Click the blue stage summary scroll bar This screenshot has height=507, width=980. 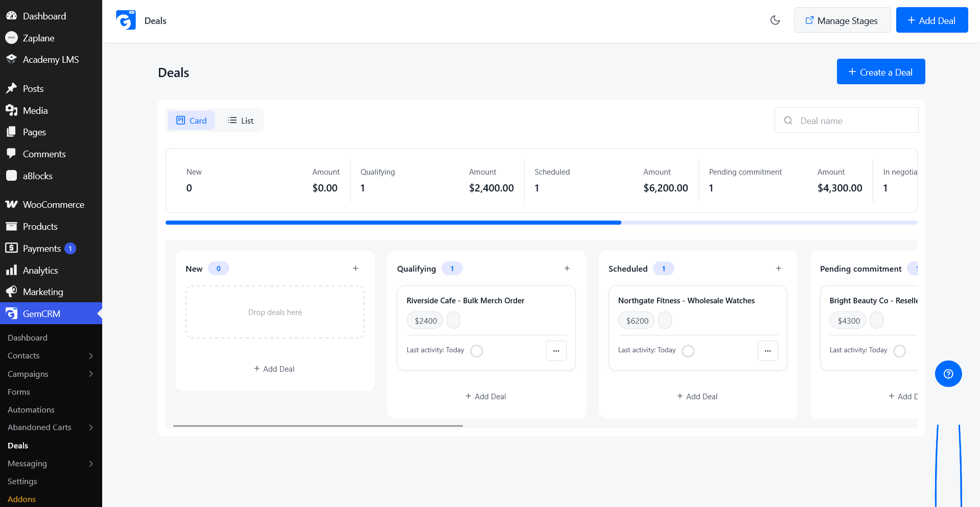[x=393, y=223]
